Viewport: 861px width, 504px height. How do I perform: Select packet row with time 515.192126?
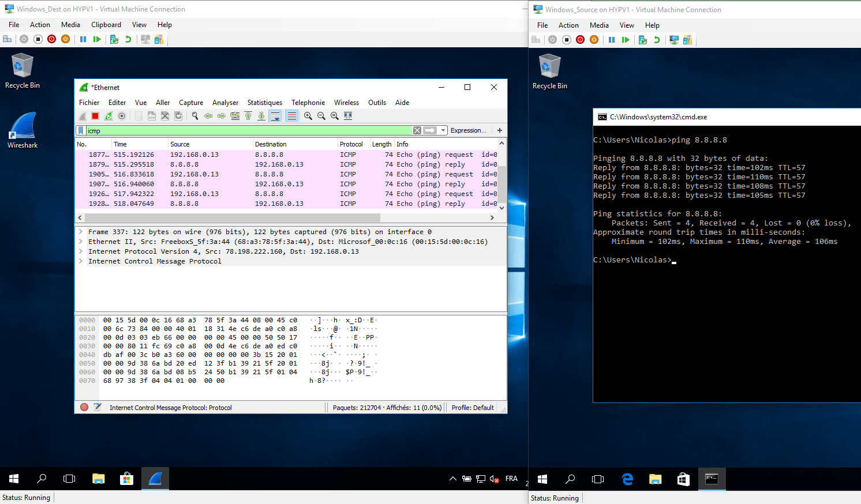click(286, 155)
